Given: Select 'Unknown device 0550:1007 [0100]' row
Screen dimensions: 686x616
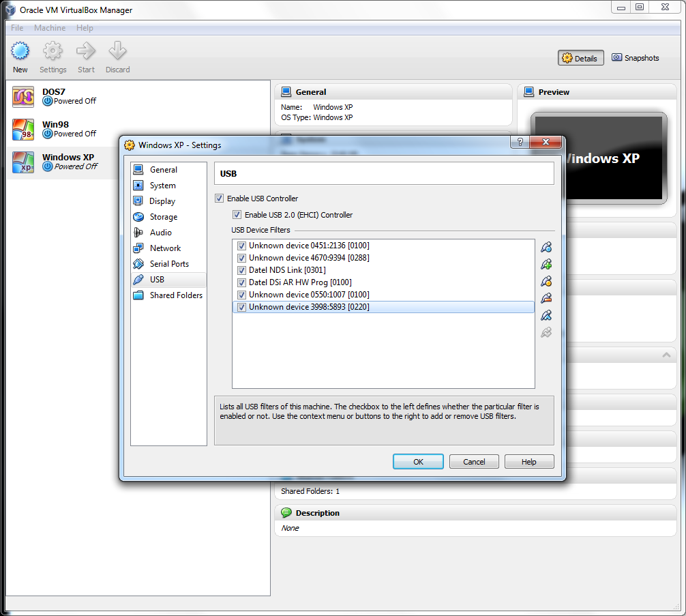Looking at the screenshot, I should (x=383, y=295).
